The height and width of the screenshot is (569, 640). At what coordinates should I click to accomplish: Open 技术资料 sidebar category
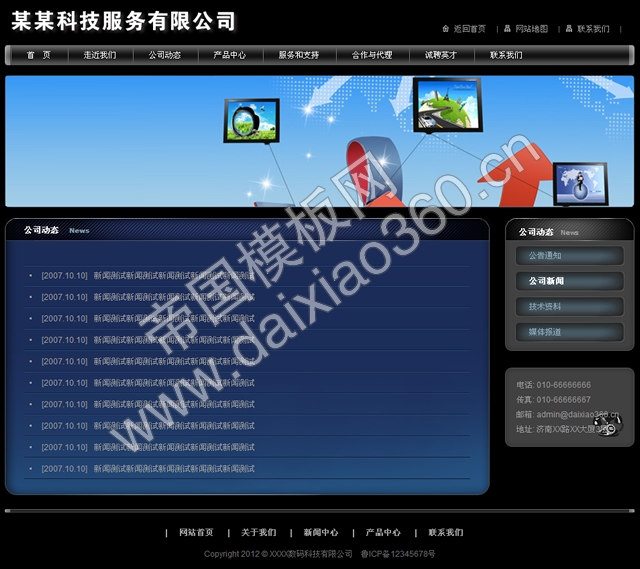pyautogui.click(x=545, y=306)
